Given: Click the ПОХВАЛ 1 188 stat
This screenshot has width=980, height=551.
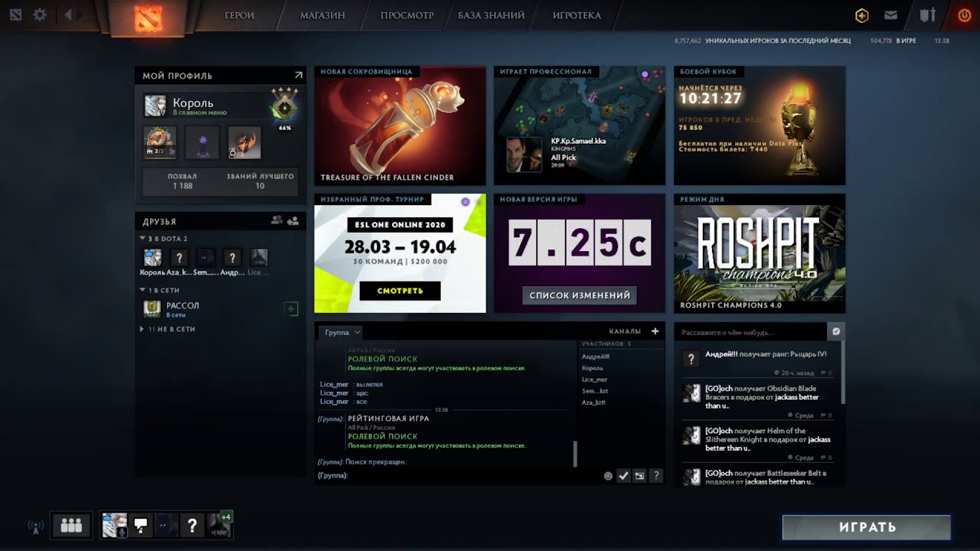Looking at the screenshot, I should 182,181.
